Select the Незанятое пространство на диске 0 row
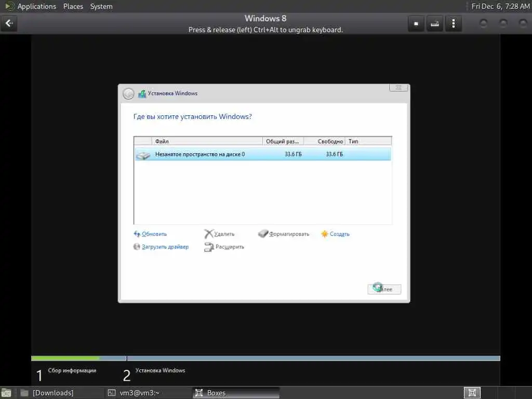532x399 pixels. 263,154
